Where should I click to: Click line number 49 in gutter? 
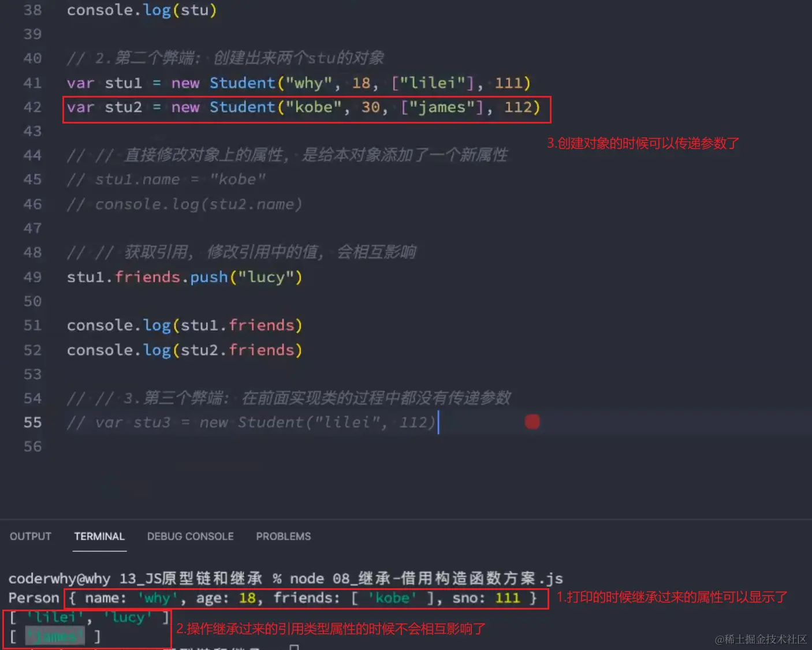click(32, 277)
